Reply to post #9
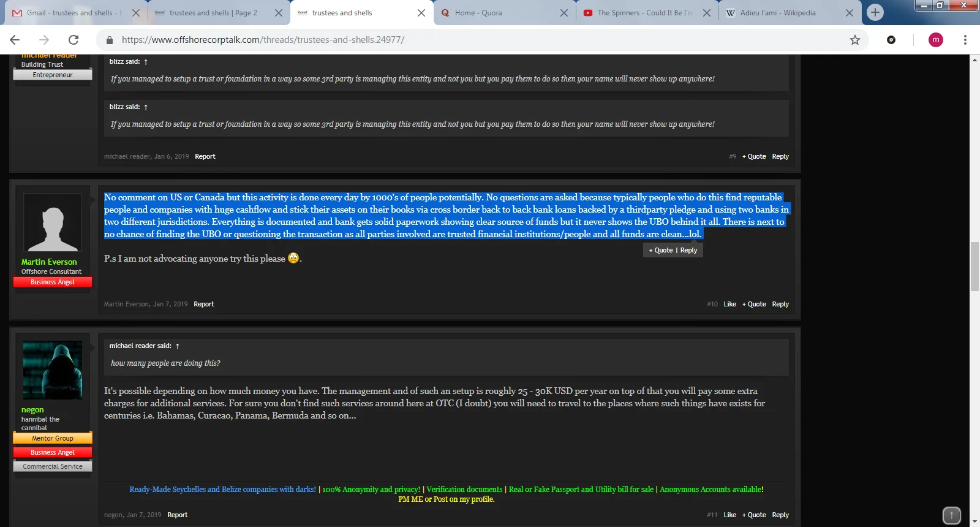Viewport: 980px width, 527px height. click(780, 156)
